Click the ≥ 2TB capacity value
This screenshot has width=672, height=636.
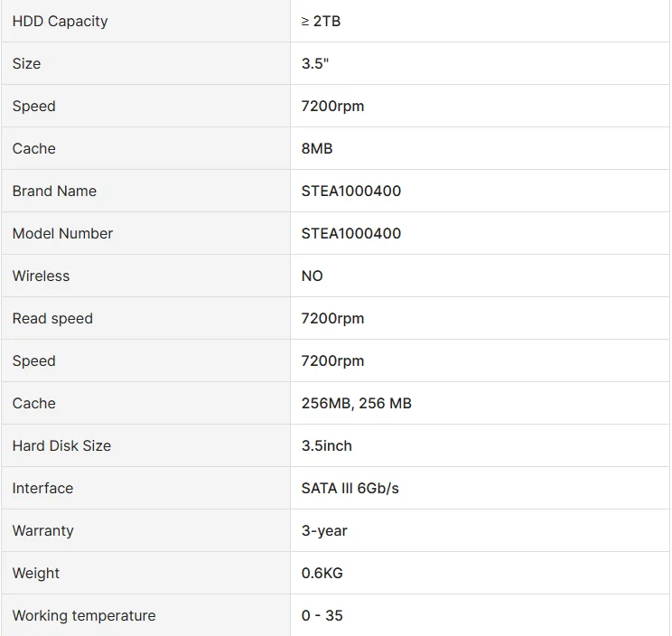(321, 21)
